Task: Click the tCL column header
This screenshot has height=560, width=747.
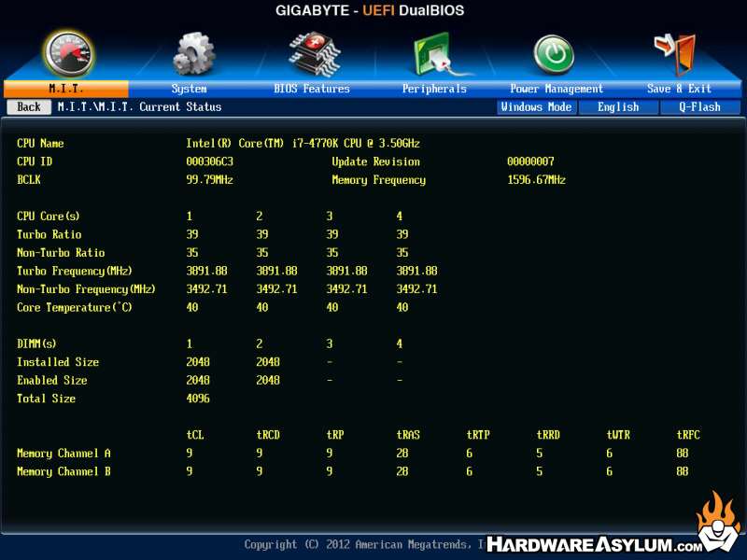Action: point(195,435)
